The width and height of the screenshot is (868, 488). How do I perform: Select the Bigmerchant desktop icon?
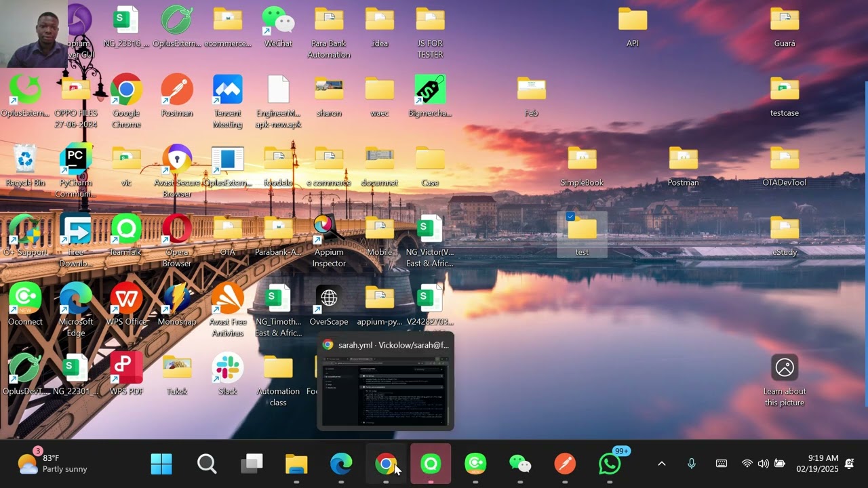pos(430,96)
